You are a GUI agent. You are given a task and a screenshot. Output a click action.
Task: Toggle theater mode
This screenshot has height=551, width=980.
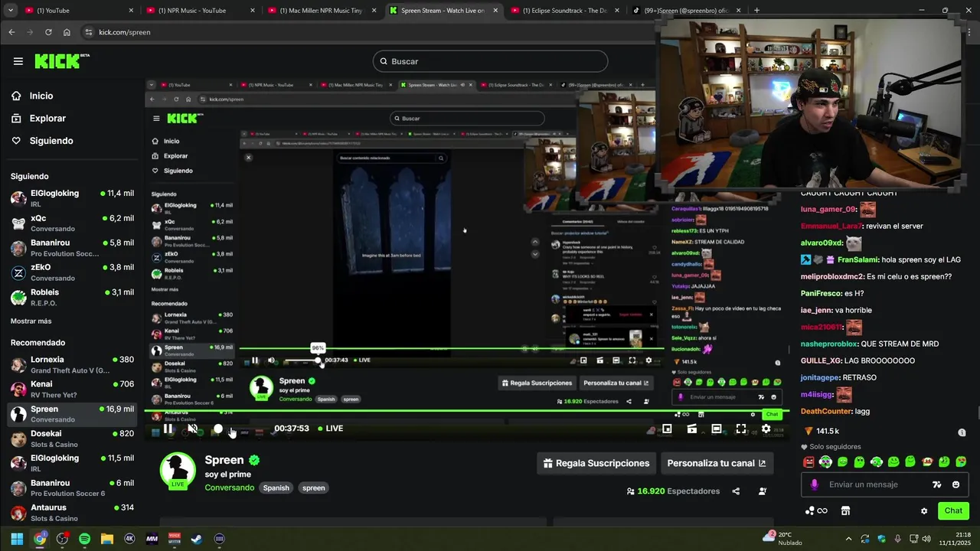click(716, 429)
